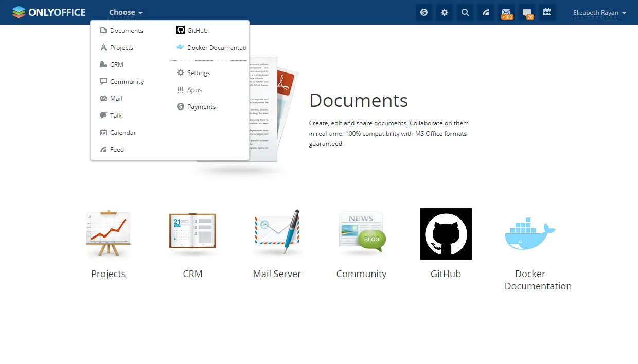638x364 pixels.
Task: Click the Community news blog icon
Action: click(x=361, y=232)
